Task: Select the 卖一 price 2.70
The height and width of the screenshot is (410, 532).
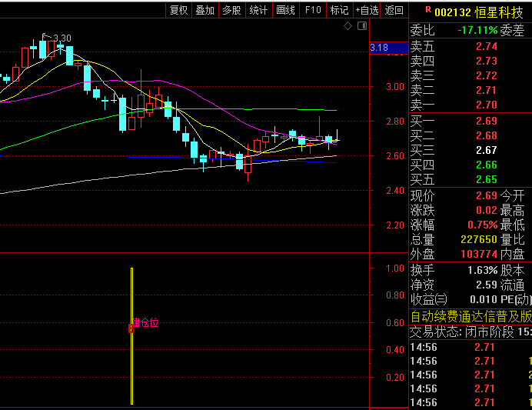Action: point(486,105)
